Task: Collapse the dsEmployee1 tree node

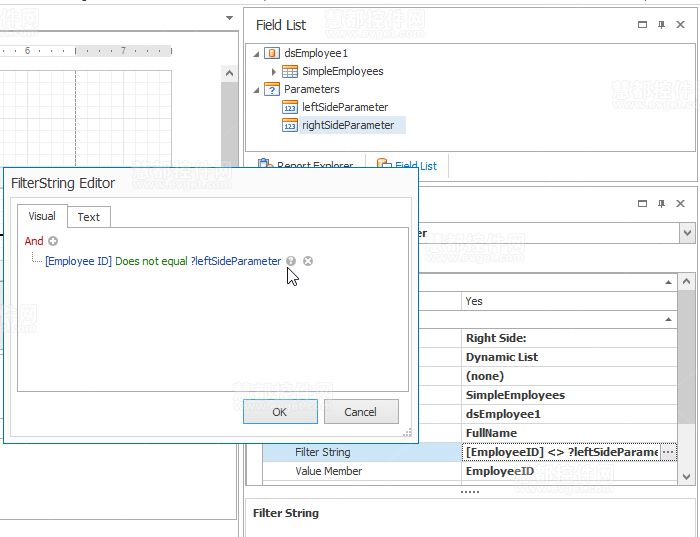Action: 256,54
